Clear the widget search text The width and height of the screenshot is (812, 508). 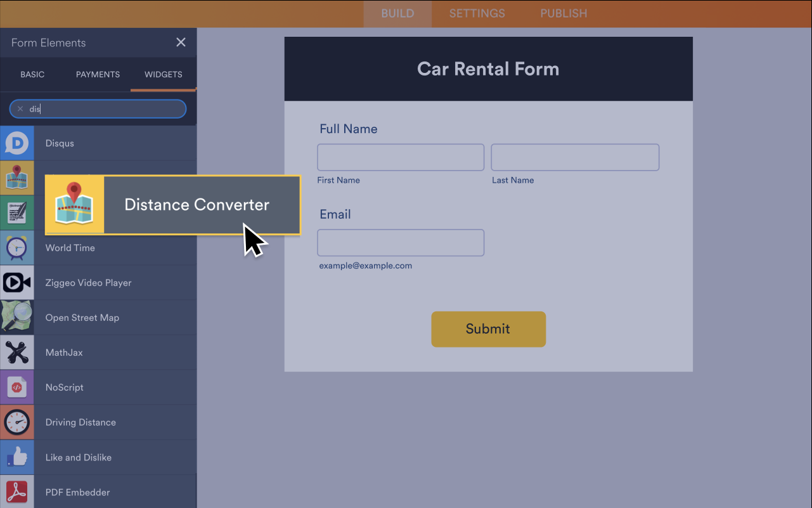click(x=20, y=108)
